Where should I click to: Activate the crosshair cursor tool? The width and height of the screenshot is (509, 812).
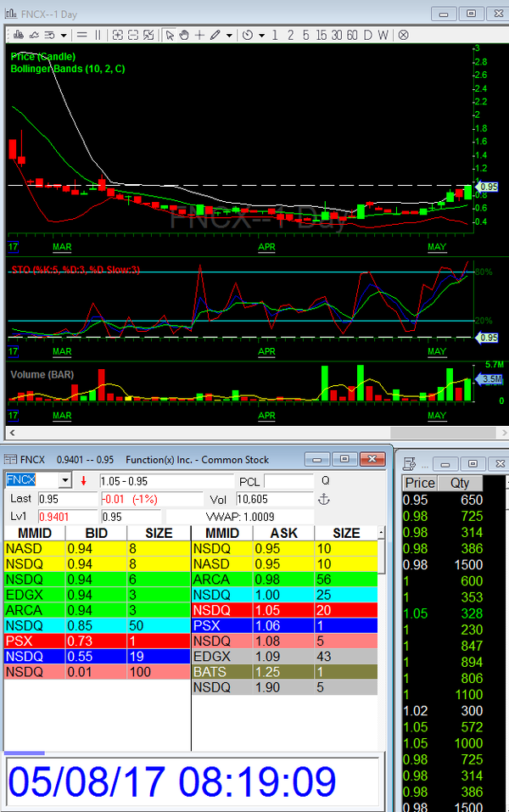point(199,35)
